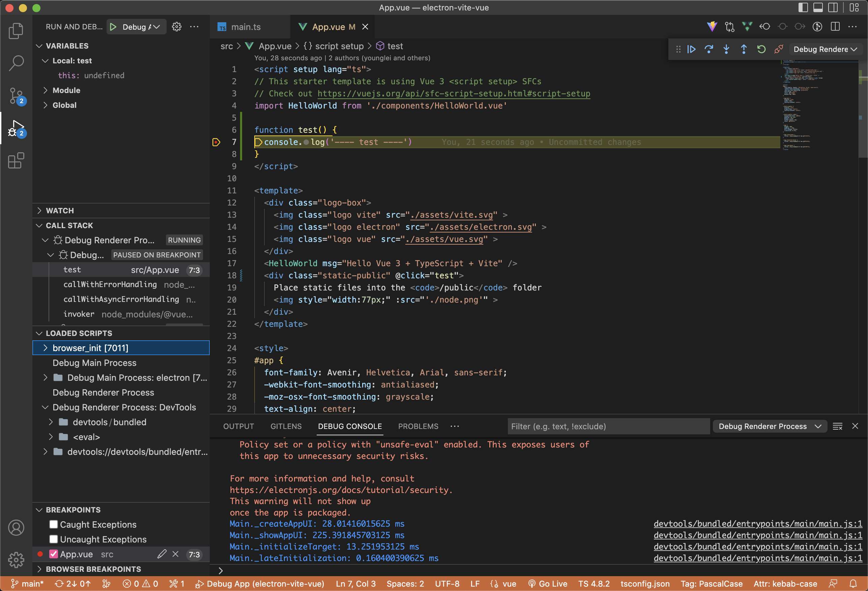Close the bottom panel
This screenshot has width=868, height=591.
click(855, 426)
